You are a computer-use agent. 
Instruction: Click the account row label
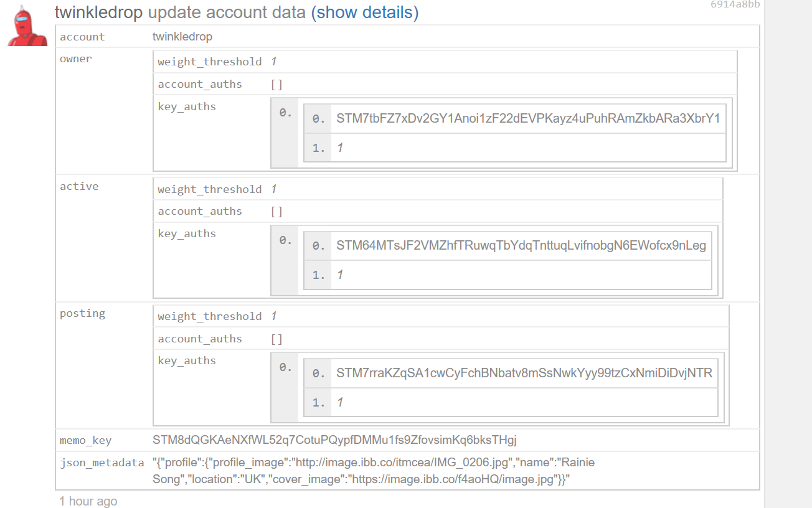click(x=82, y=37)
